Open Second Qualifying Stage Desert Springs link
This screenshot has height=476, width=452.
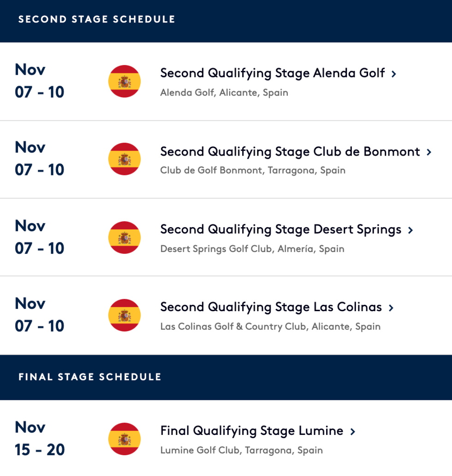pos(280,229)
